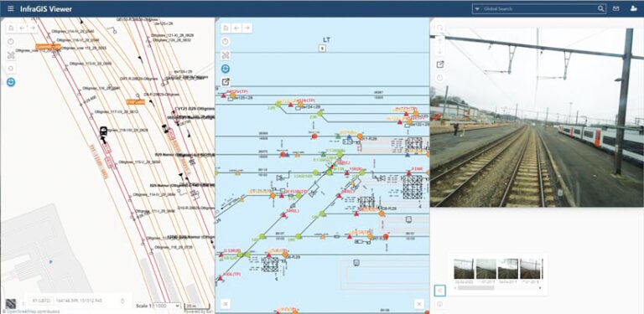Viewport: 644px width, 314px height.
Task: Open the mail notifications icon in header
Action: click(x=615, y=8)
